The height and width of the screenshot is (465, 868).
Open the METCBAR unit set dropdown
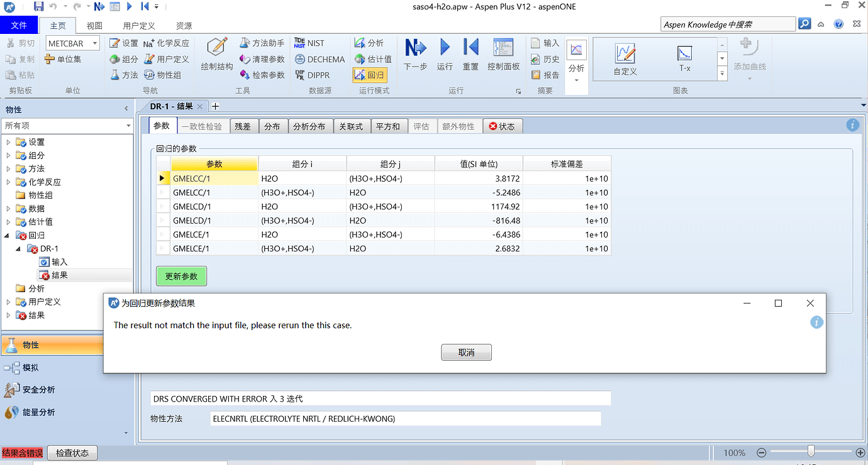(x=95, y=43)
